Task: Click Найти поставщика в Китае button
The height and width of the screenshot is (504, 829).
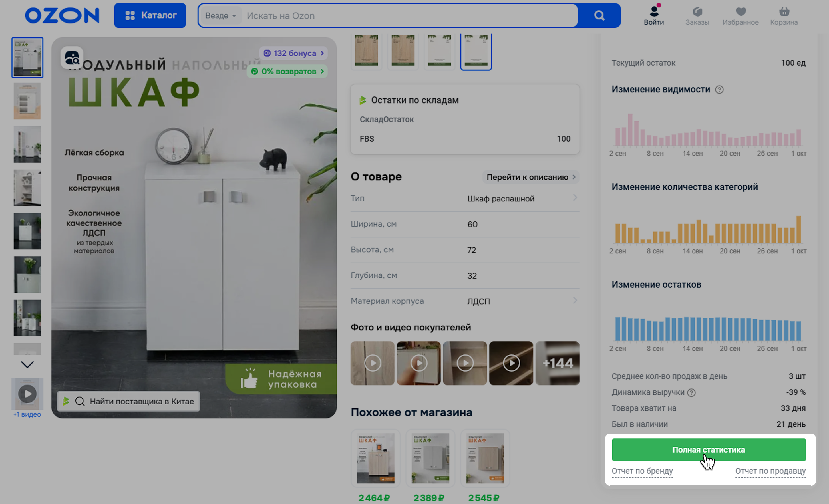Action: [128, 401]
